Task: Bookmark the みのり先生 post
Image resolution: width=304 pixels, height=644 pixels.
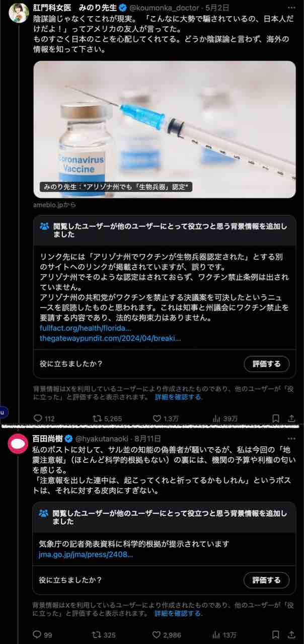Action: coord(276,418)
